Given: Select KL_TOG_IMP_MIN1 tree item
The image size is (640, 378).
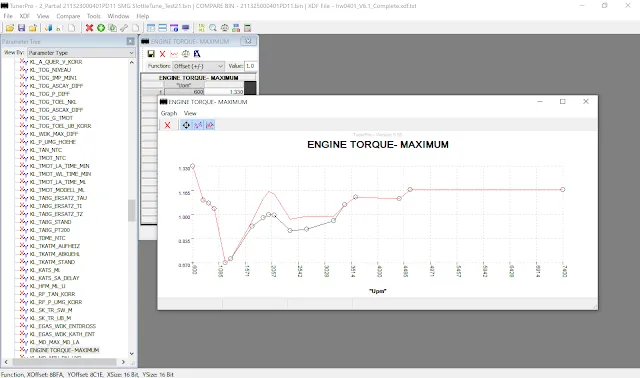Looking at the screenshot, I should pyautogui.click(x=53, y=78).
